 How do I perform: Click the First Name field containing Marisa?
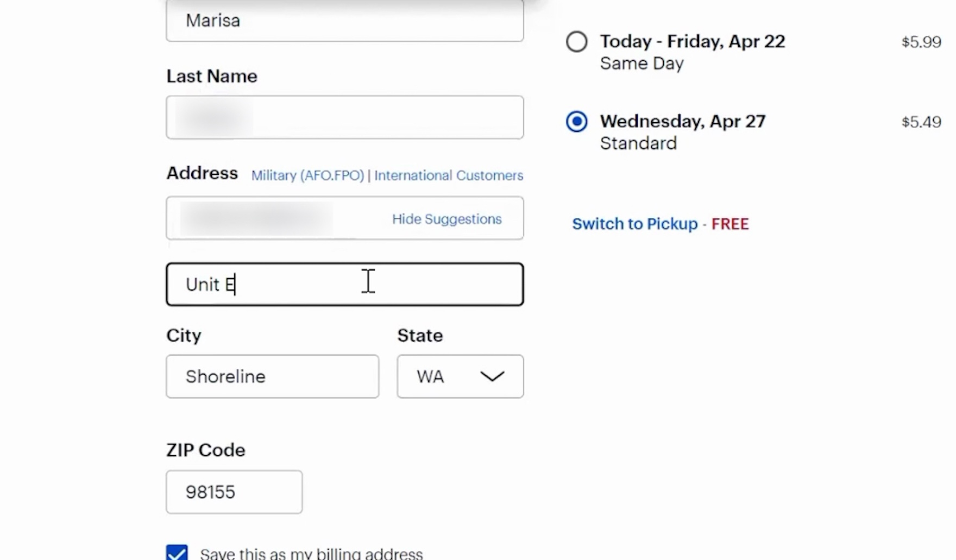[x=344, y=21]
